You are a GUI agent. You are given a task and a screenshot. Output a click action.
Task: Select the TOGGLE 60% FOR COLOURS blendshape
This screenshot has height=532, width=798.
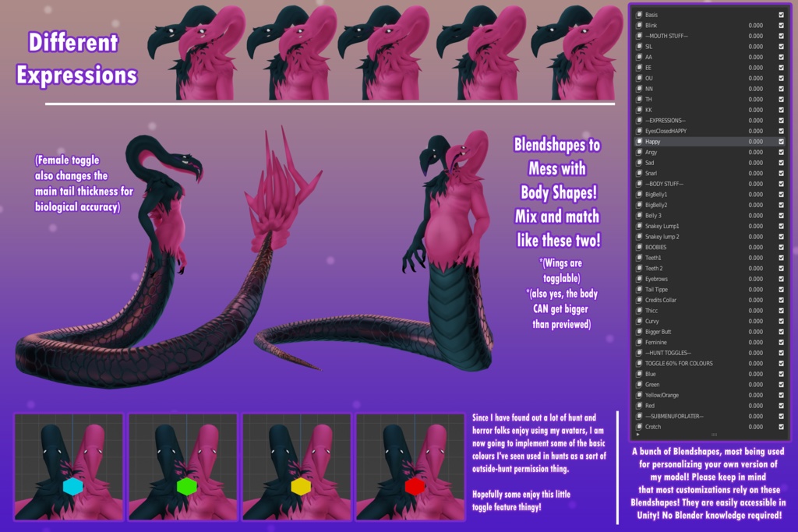pos(686,363)
